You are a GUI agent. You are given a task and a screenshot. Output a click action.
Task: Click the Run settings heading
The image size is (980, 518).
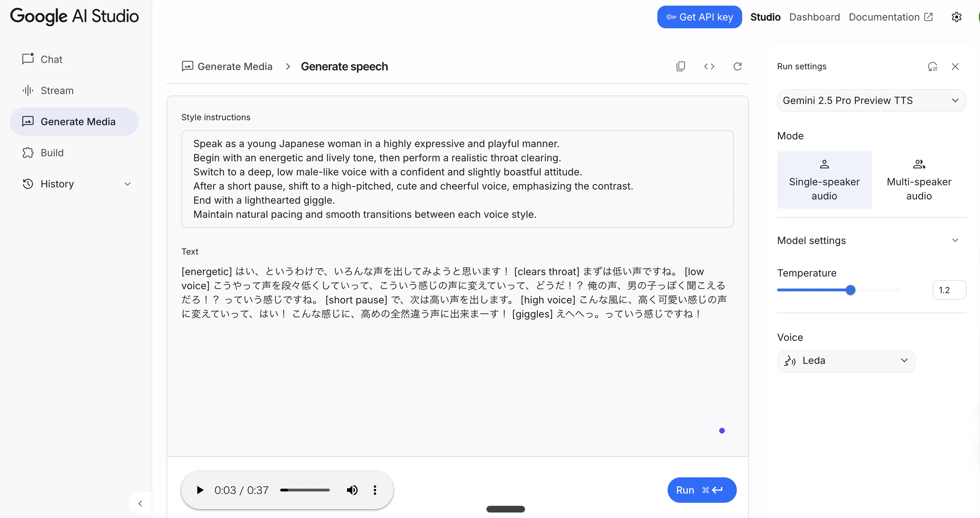tap(802, 66)
